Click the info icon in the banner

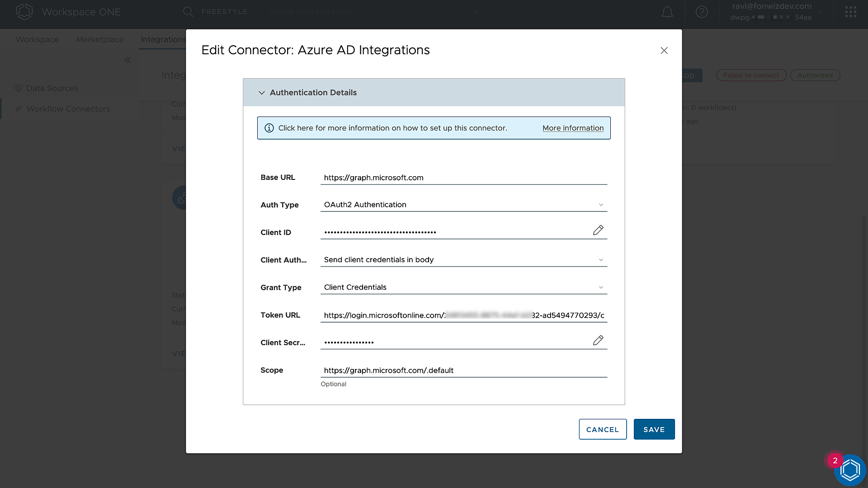pyautogui.click(x=269, y=128)
